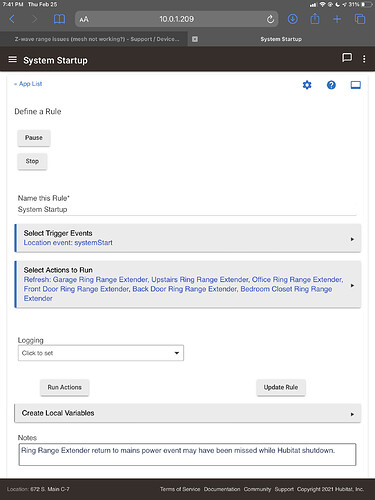Tap Safari share icon

pyautogui.click(x=315, y=19)
